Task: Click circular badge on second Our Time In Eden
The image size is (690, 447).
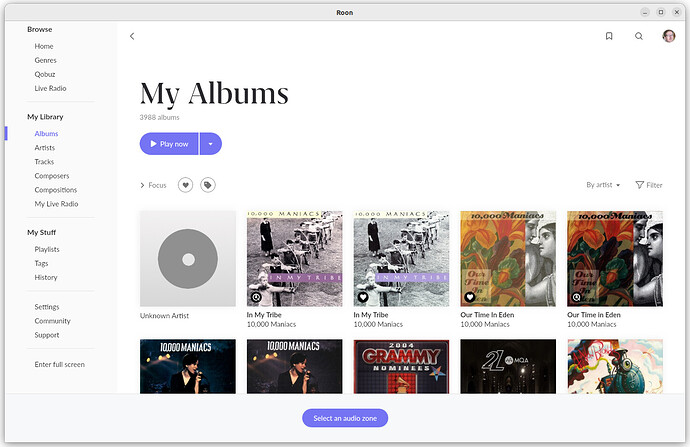Action: click(576, 297)
